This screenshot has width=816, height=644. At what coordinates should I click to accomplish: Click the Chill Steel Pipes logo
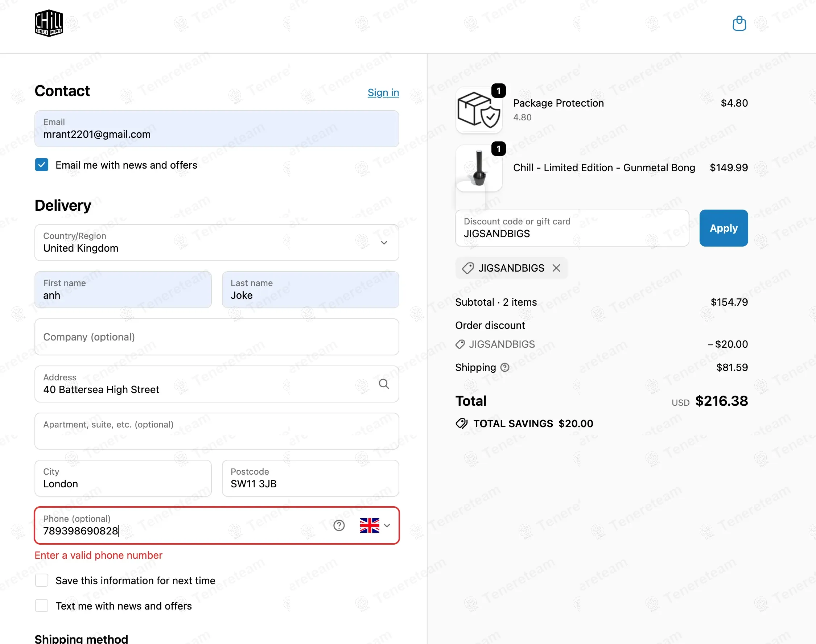coord(49,23)
